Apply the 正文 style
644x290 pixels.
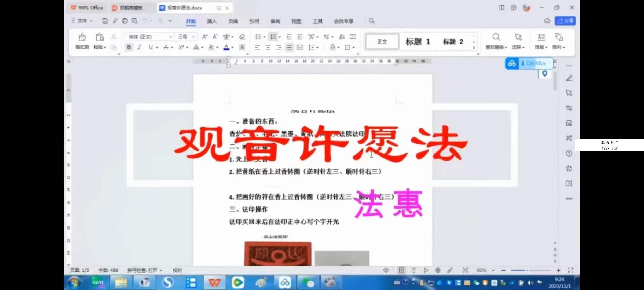[x=382, y=42]
